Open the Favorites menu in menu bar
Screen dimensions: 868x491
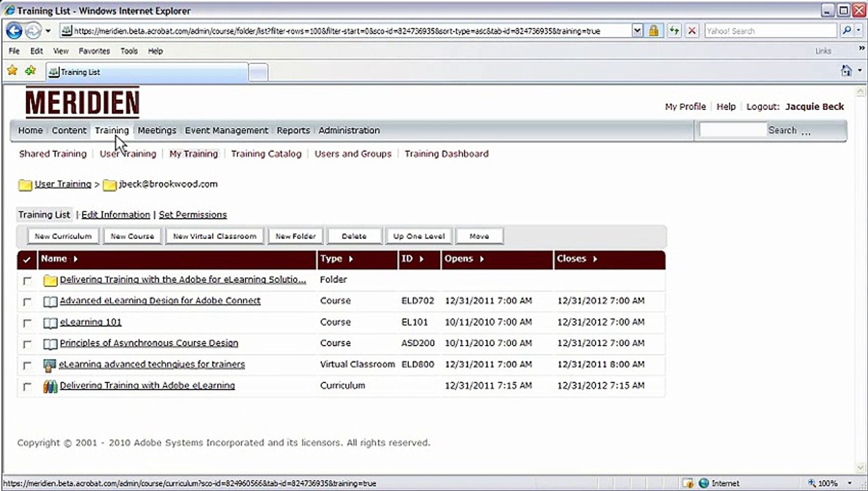pos(94,51)
